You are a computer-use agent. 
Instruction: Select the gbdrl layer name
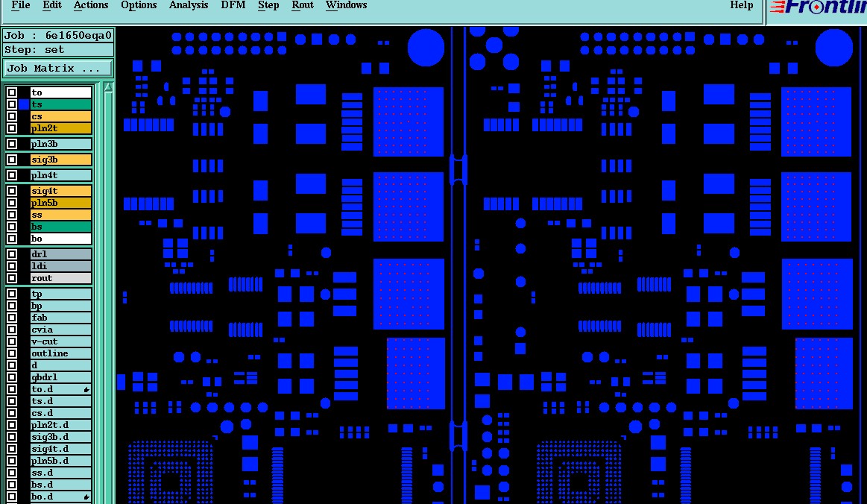[61, 377]
